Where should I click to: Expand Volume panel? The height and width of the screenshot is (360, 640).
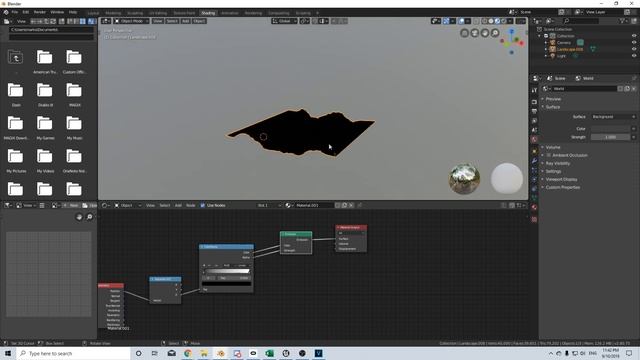tap(553, 147)
